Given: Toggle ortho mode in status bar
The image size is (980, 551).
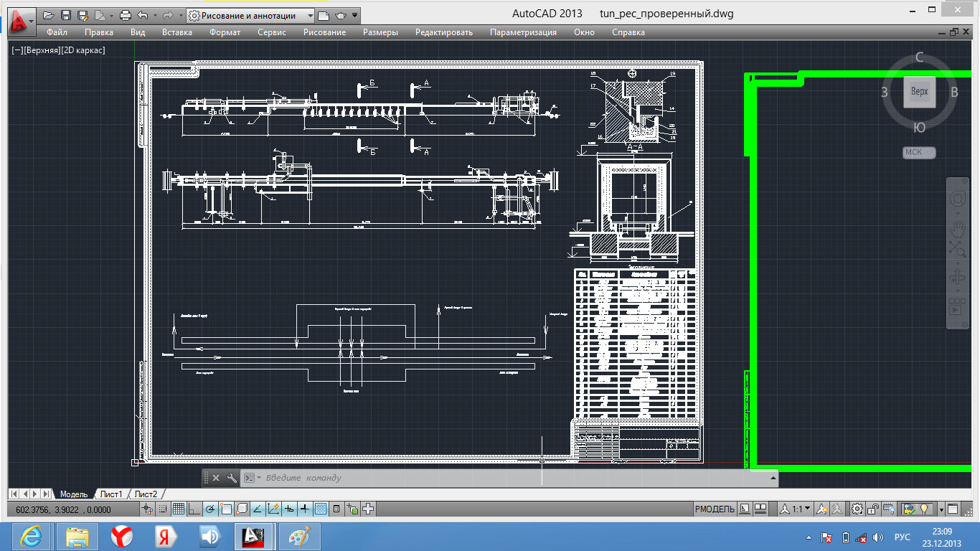Looking at the screenshot, I should [x=194, y=509].
